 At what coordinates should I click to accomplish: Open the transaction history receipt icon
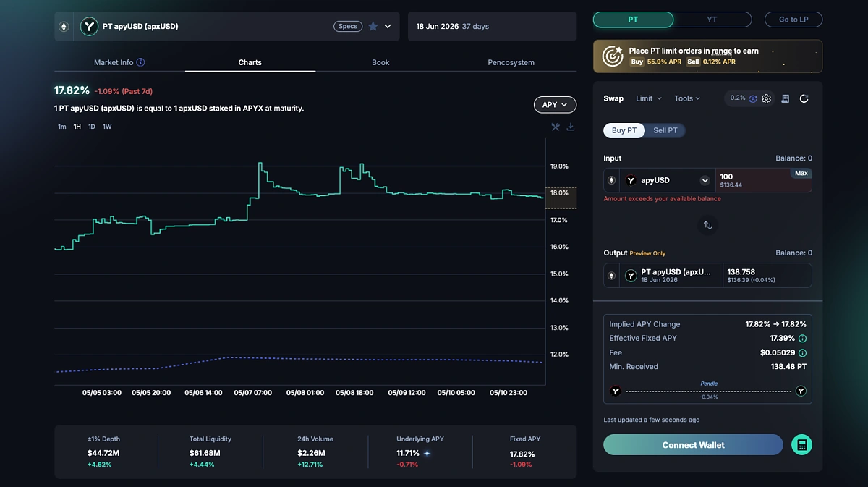[x=786, y=98]
